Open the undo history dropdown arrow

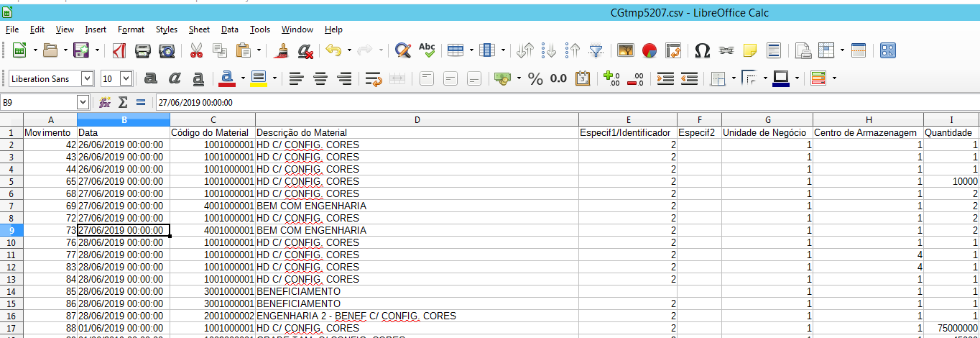[x=349, y=50]
